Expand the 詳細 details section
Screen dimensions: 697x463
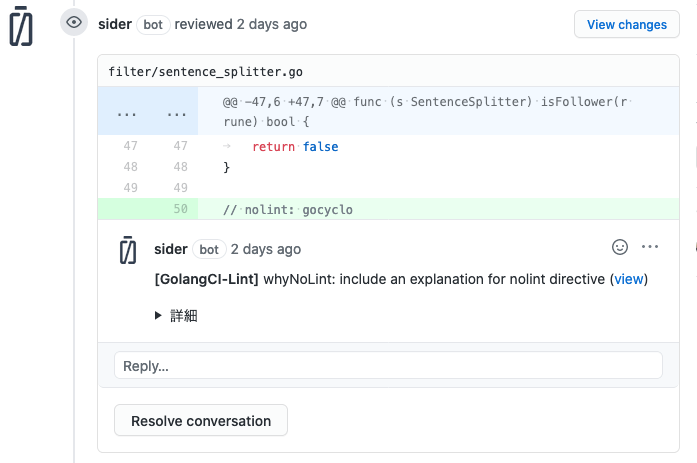click(x=176, y=315)
